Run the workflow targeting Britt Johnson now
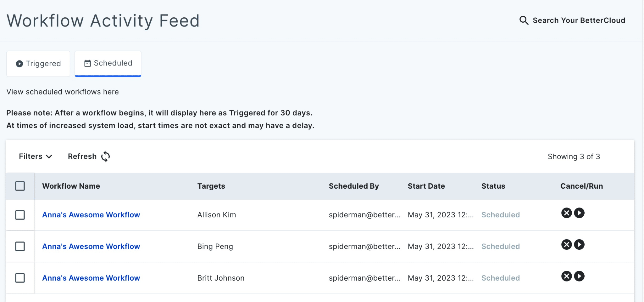Viewport: 644px width, 302px height. pyautogui.click(x=580, y=276)
